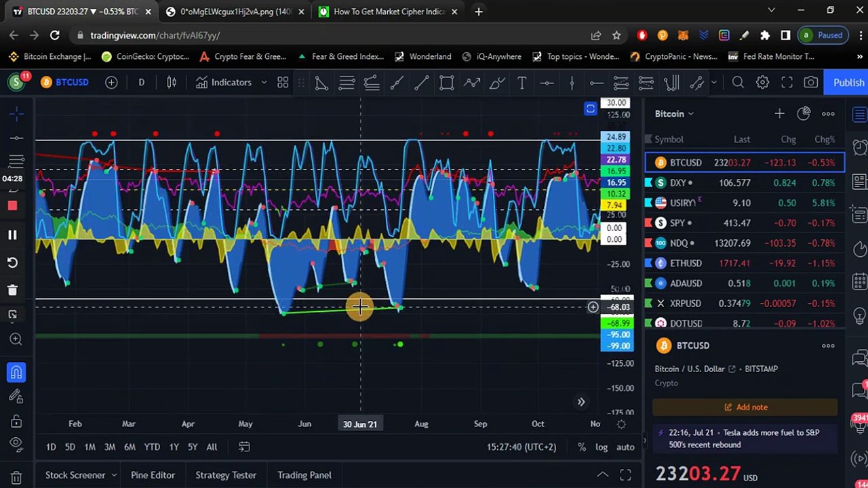Select the path zigzag drawing tool
Image resolution: width=868 pixels, height=488 pixels.
472,83
